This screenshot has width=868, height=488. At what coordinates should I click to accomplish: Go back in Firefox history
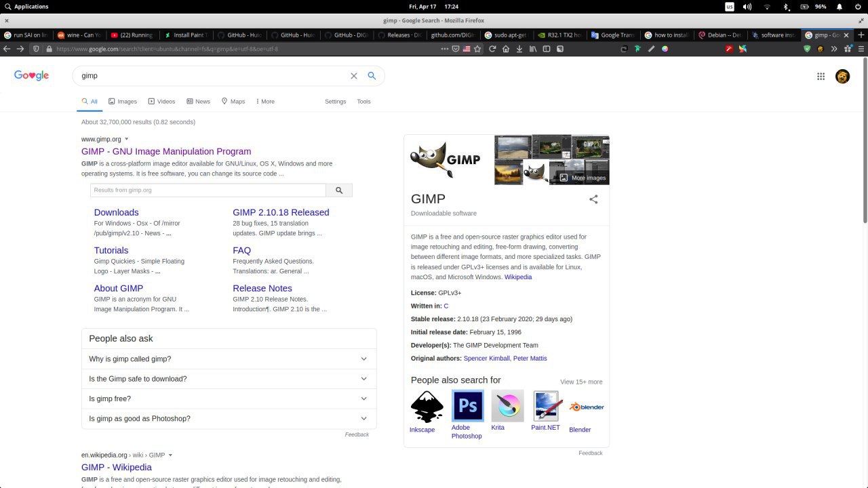[x=7, y=49]
